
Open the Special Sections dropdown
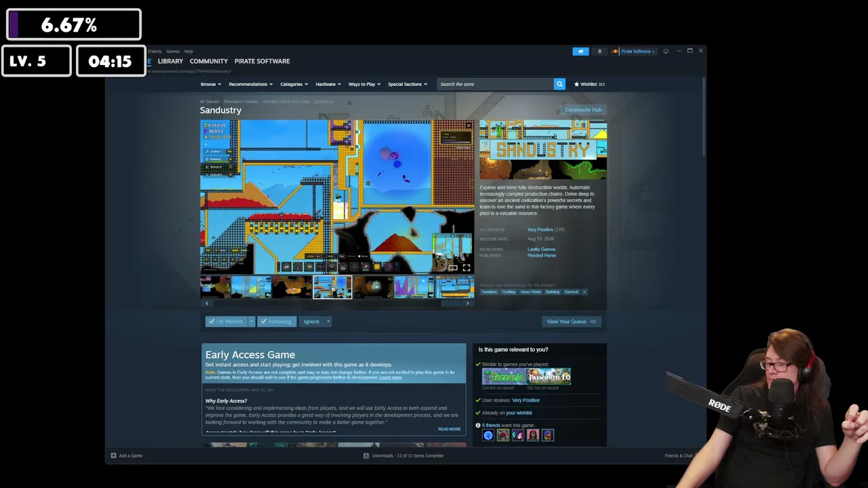click(408, 84)
